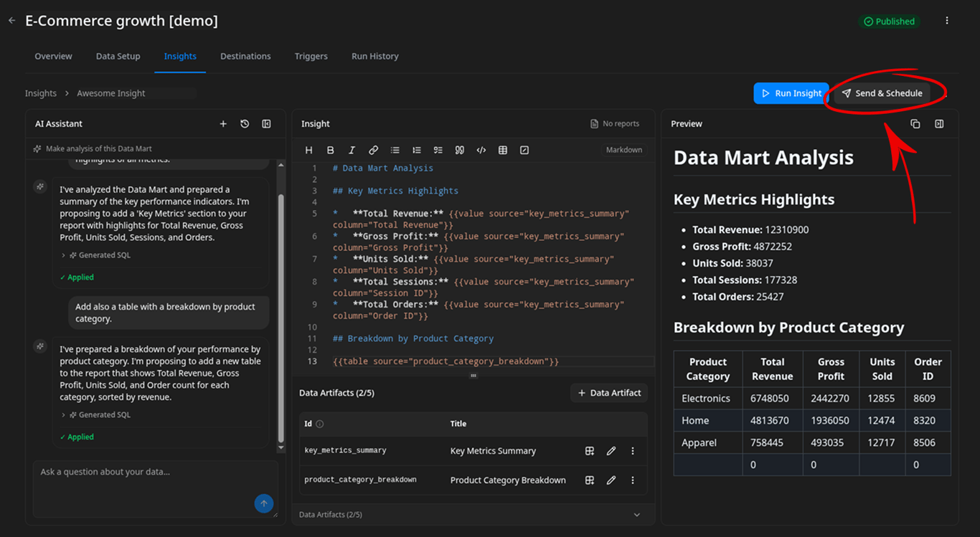
Task: Open the kebab menu for product_category_breakdown
Action: (632, 480)
